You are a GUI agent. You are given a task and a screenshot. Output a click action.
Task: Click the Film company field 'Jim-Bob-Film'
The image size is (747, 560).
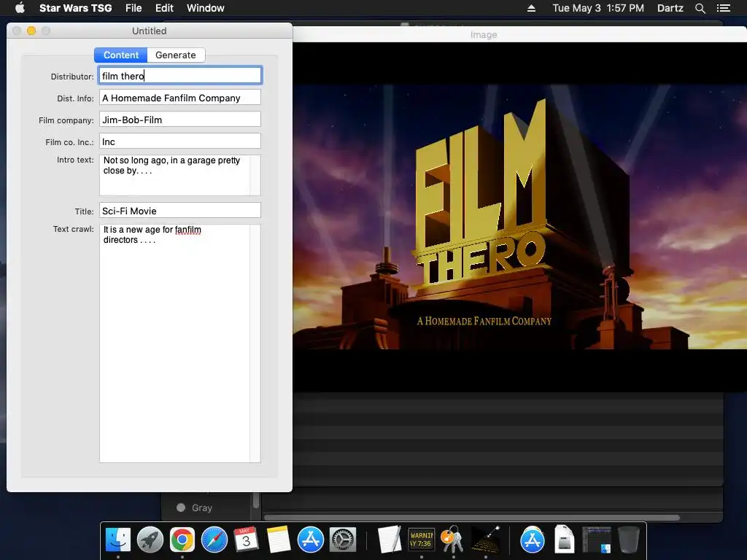coord(180,120)
